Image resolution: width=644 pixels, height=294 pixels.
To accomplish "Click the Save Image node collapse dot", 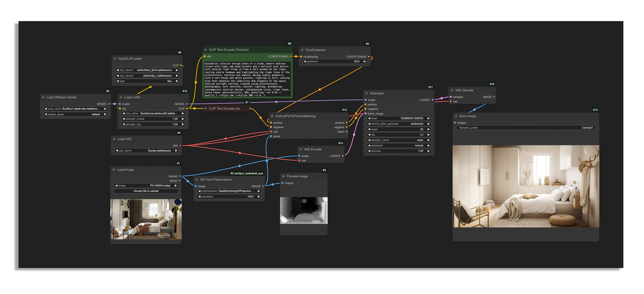I will coord(456,116).
